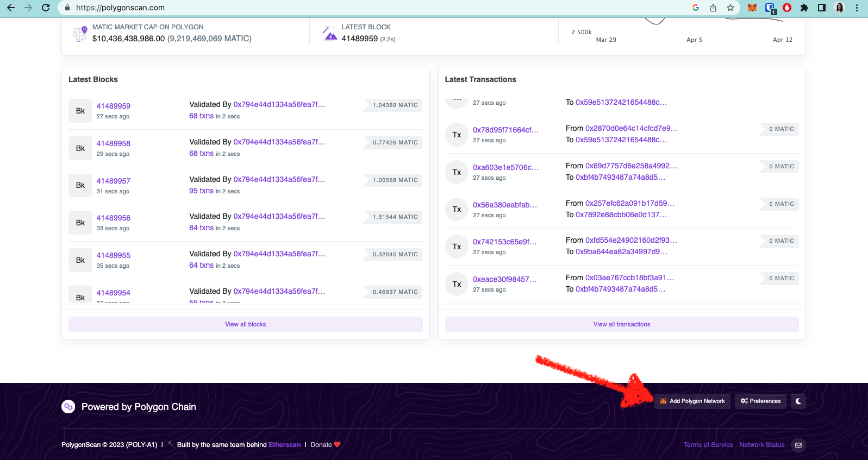The image size is (868, 460).
Task: Open Terms of Service
Action: (708, 445)
